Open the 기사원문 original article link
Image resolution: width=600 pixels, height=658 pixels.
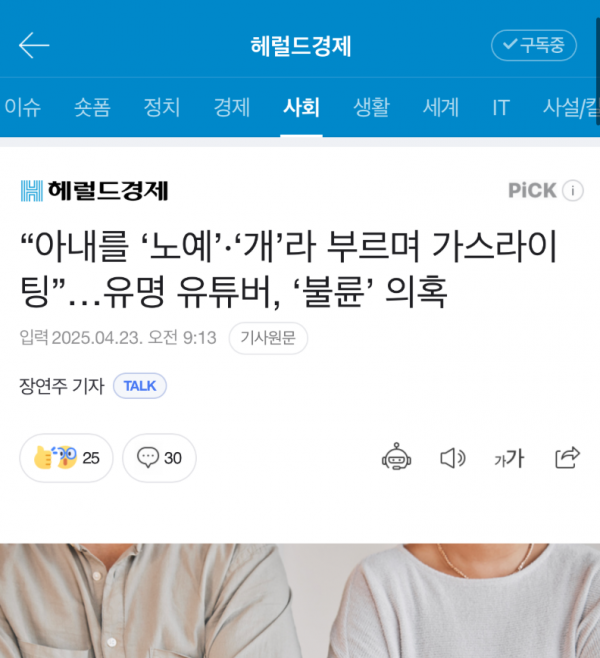[268, 338]
